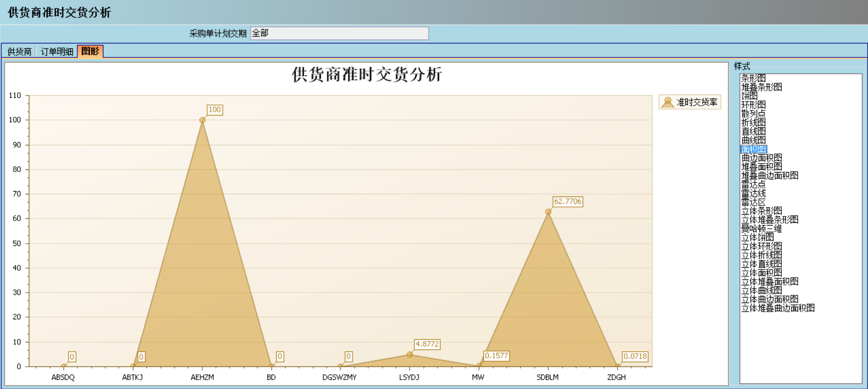Choose 立体曲边面积图 style
868x389 pixels.
click(770, 299)
